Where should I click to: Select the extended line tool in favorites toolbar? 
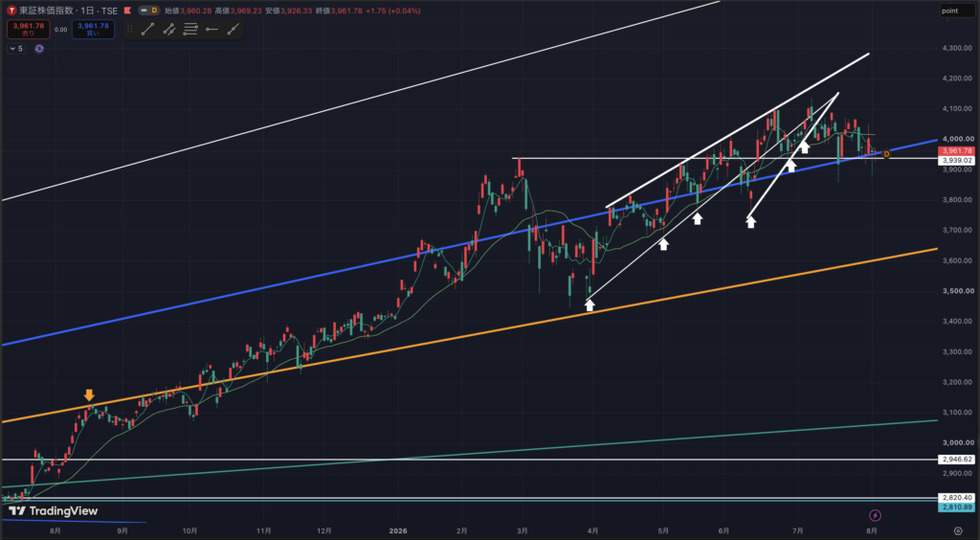tap(234, 29)
